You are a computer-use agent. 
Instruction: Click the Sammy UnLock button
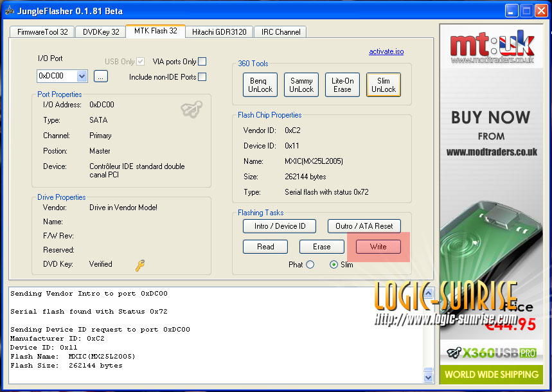click(x=301, y=85)
